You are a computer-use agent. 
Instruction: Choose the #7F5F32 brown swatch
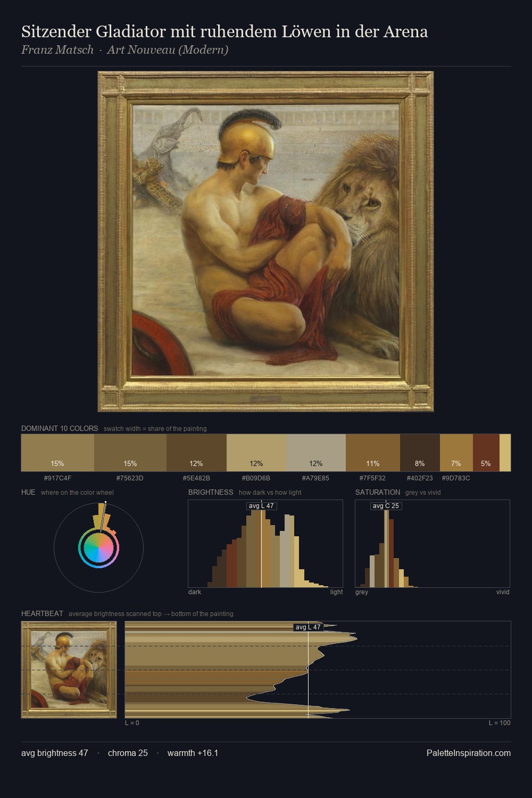[x=373, y=453]
